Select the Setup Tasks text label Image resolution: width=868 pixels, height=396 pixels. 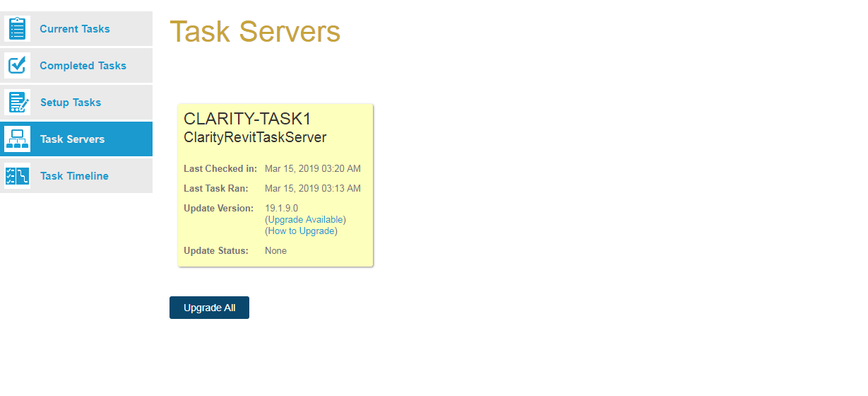pyautogui.click(x=71, y=103)
